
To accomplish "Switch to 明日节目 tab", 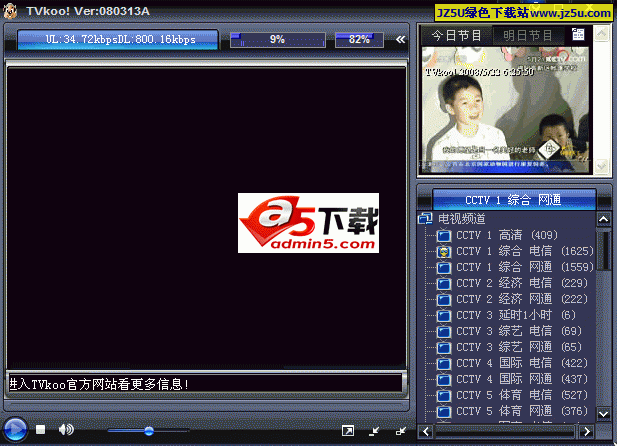I will click(528, 36).
